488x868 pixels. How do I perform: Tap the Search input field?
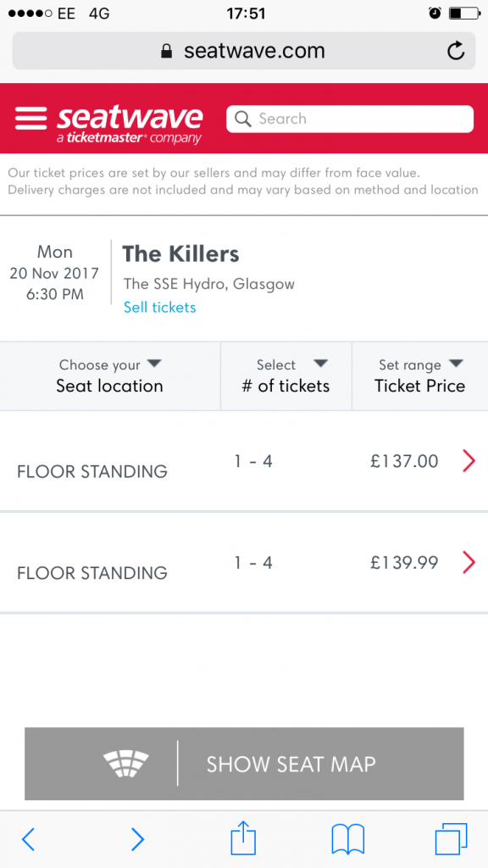(350, 119)
